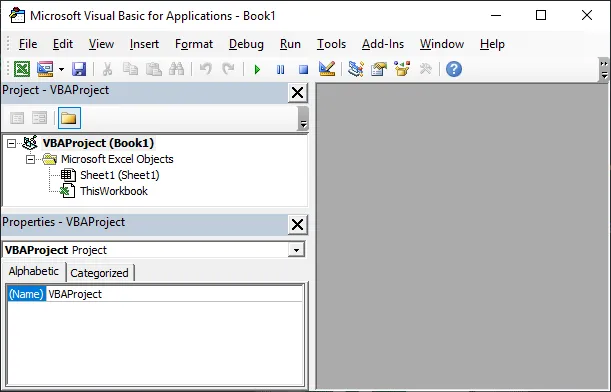Viewport: 611px width, 392px height.
Task: Click the VBA application icon in title bar
Action: (x=17, y=16)
